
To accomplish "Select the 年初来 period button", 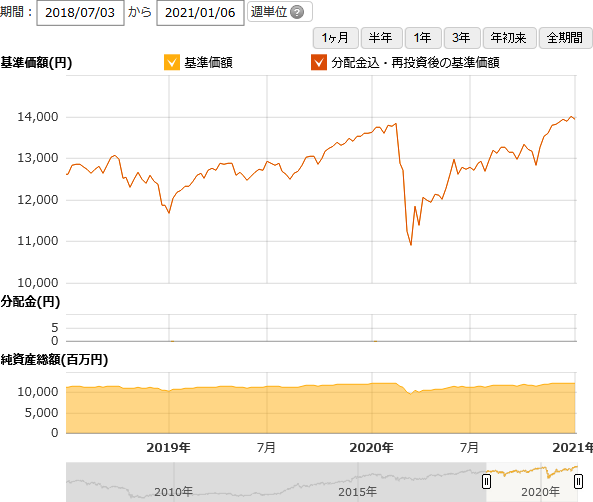I will [509, 38].
